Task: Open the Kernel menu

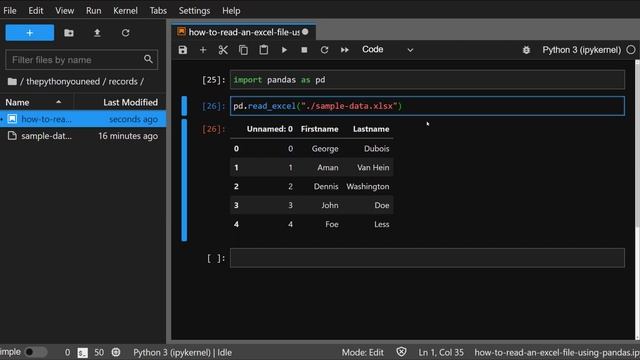Action: tap(125, 11)
